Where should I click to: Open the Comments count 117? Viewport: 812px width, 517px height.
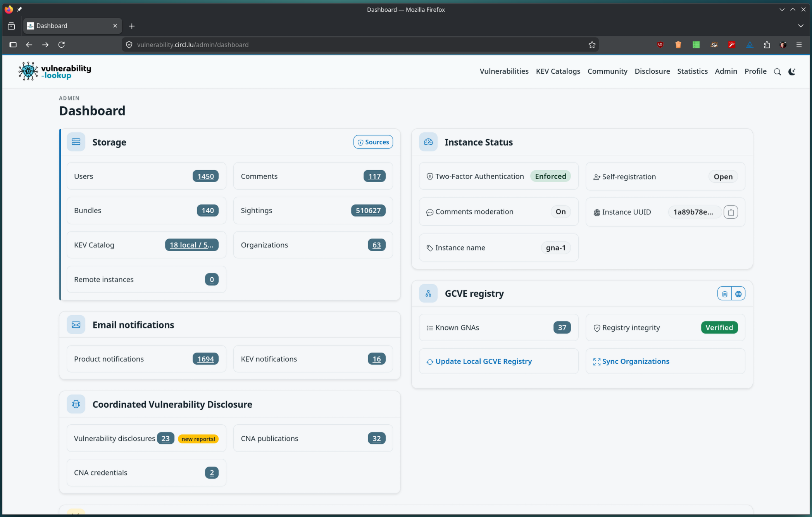coord(374,176)
